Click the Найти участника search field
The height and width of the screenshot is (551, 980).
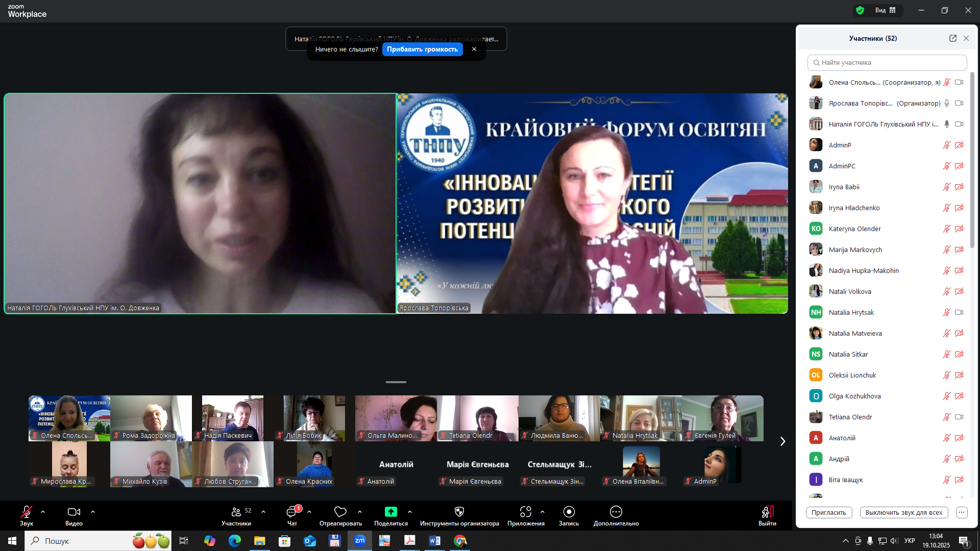[887, 62]
